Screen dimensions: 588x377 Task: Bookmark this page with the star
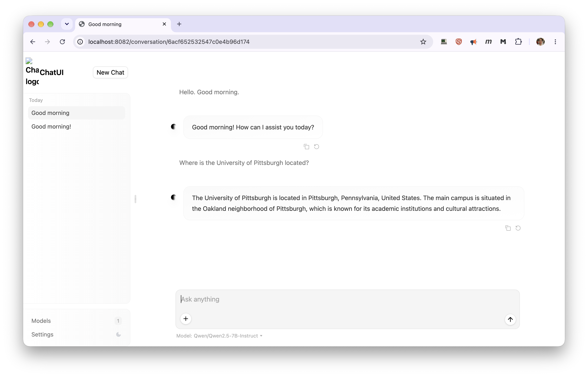click(423, 42)
